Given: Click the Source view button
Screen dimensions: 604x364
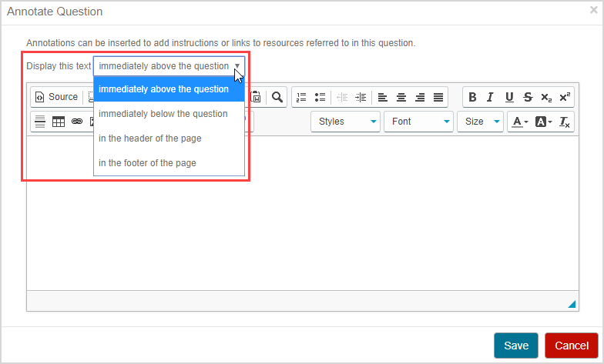Looking at the screenshot, I should pyautogui.click(x=56, y=97).
